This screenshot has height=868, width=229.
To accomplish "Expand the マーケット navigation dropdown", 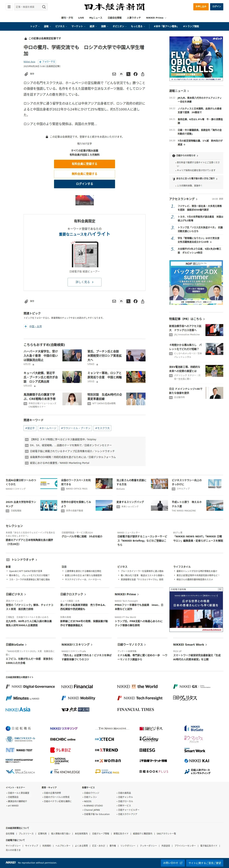I will pyautogui.click(x=78, y=26).
